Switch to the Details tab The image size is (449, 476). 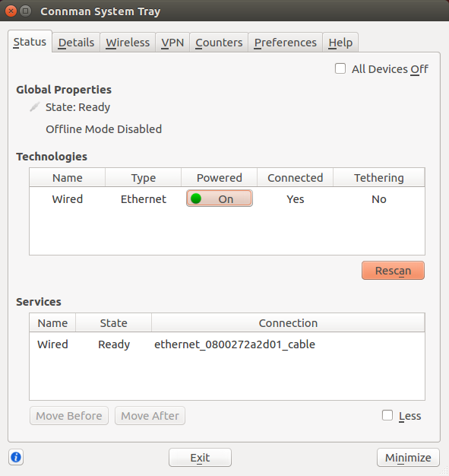pyautogui.click(x=76, y=43)
